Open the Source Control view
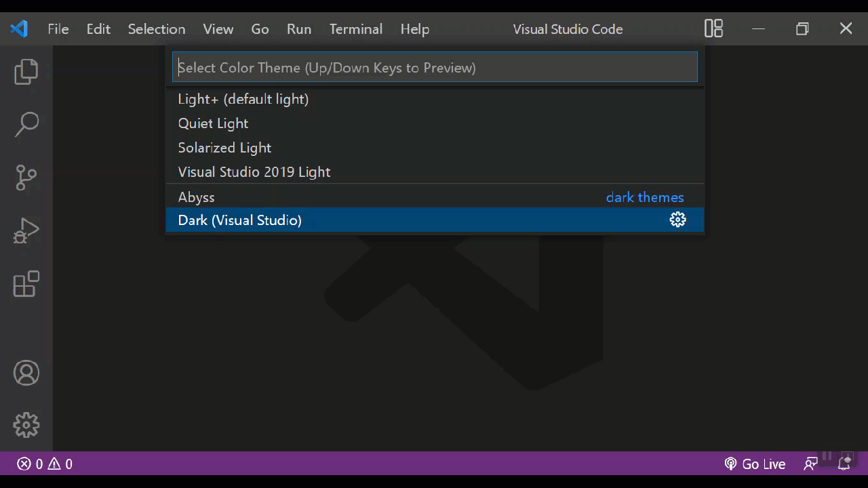868x488 pixels. pos(26,178)
